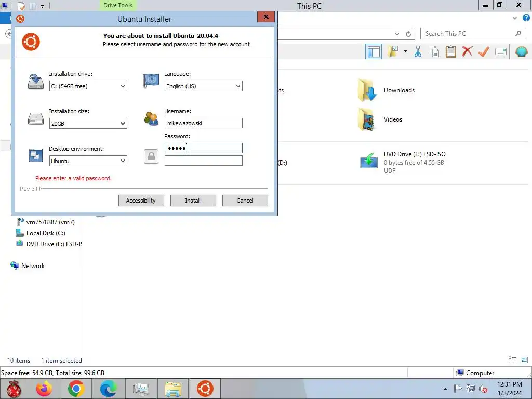The width and height of the screenshot is (532, 399).
Task: Select the Downloads folder
Action: click(x=387, y=90)
